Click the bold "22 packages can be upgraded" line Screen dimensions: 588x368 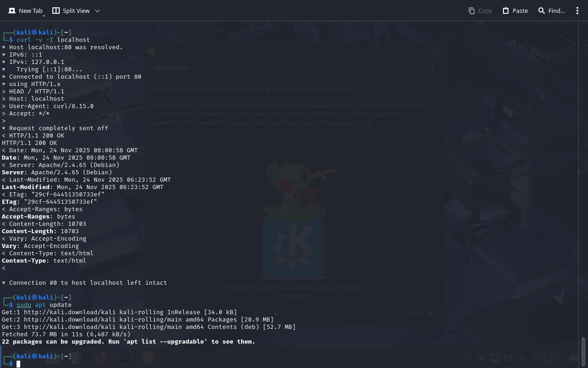click(128, 342)
